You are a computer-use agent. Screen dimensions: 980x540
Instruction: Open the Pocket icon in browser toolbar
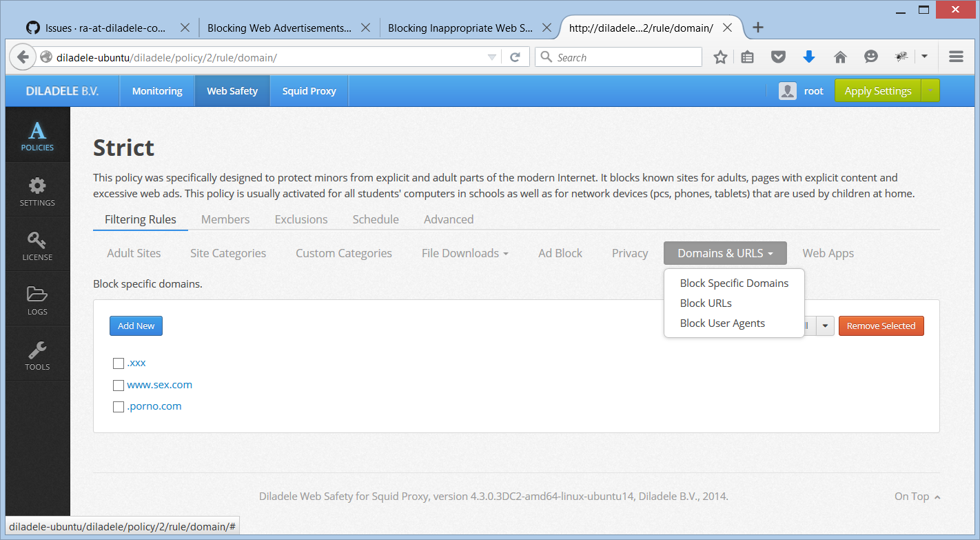click(x=778, y=57)
